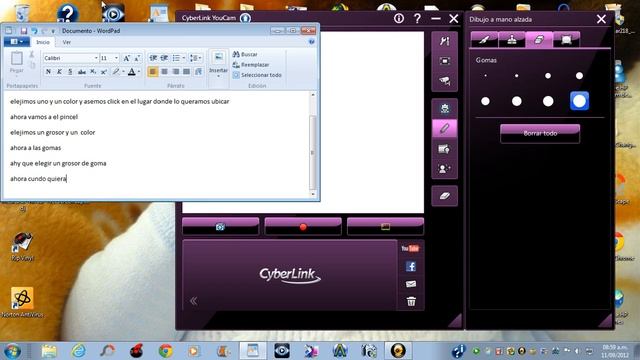
Task: Click Reemplazar in WordPad
Action: [x=251, y=65]
